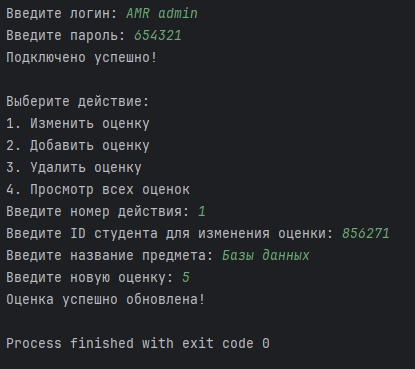Image resolution: width=415 pixels, height=369 pixels.
Task: Click the 'Введите новую оценку:' prompt text
Action: (90, 277)
